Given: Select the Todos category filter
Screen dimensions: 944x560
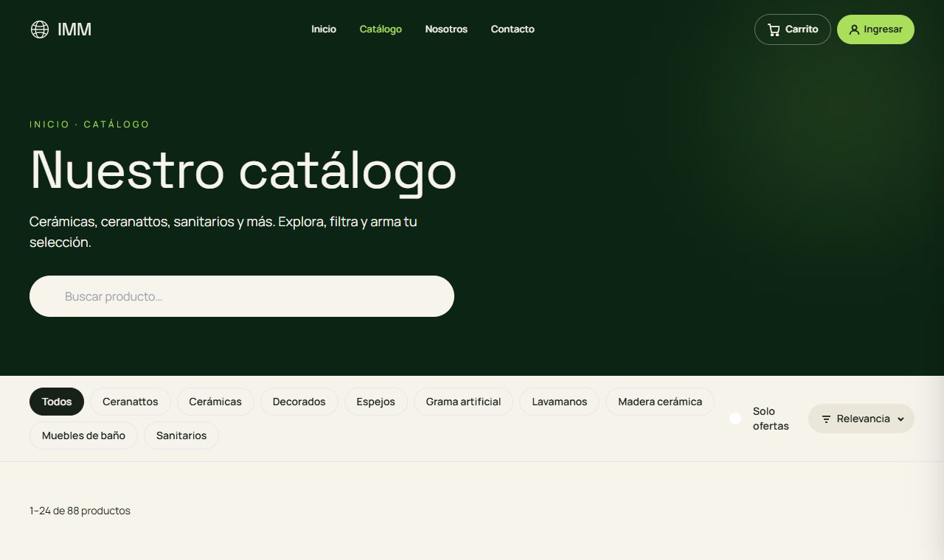Looking at the screenshot, I should point(57,402).
